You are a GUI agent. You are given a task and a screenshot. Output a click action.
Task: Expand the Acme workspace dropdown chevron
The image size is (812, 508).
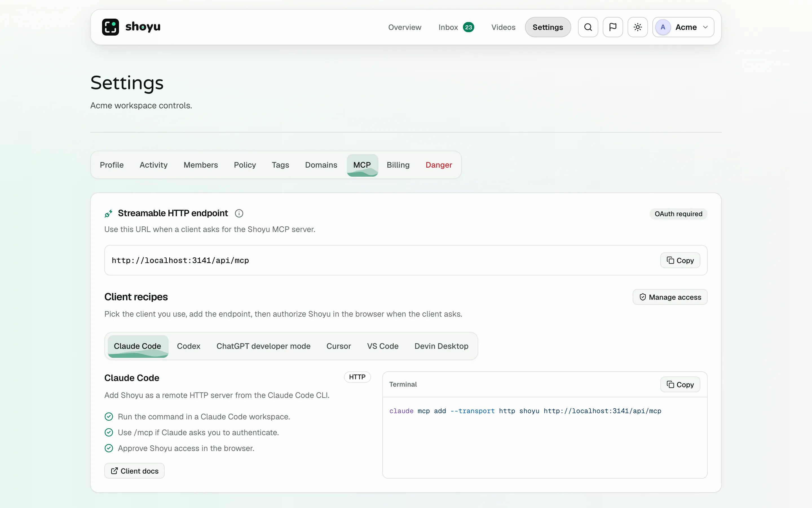(x=705, y=27)
